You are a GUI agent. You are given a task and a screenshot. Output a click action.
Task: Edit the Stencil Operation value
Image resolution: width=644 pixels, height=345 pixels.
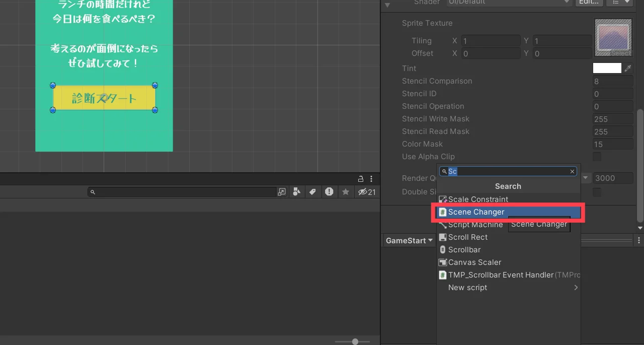tap(613, 106)
